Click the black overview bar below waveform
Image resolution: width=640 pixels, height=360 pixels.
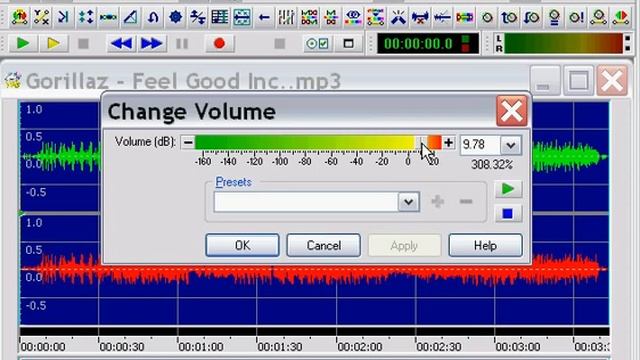[x=314, y=331]
